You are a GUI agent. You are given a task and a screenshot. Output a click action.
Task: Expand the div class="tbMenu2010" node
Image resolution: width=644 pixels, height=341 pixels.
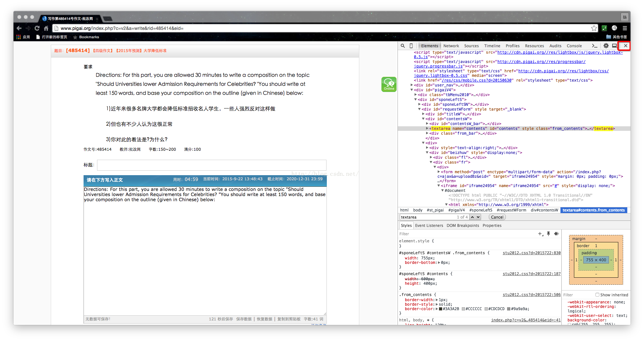(x=416, y=95)
